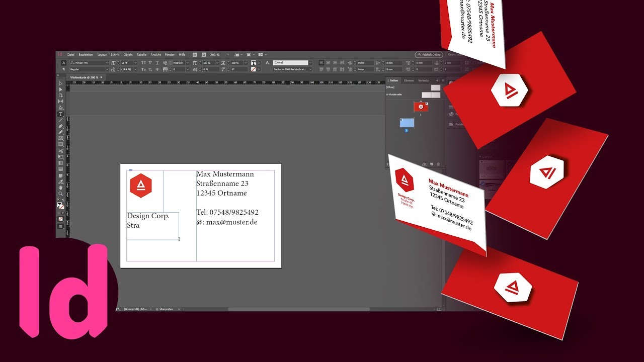
Task: Open the vertical scale 100 % dropdown
Action: click(217, 63)
